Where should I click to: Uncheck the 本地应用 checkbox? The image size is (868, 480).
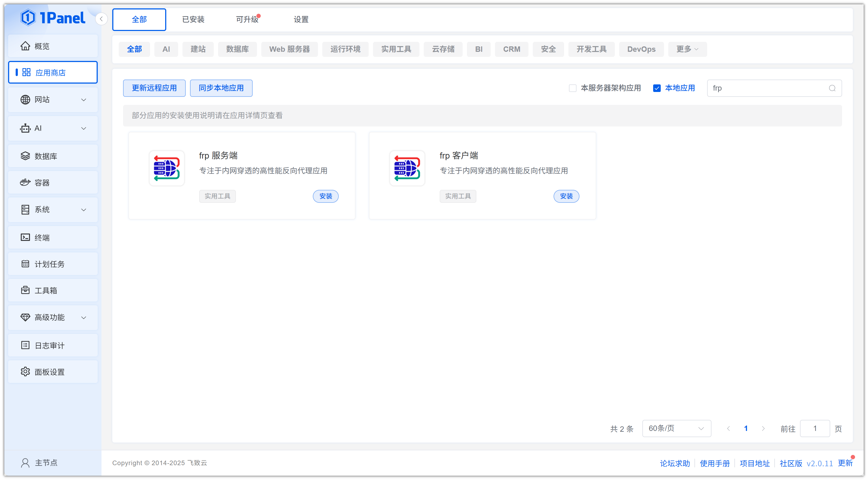click(x=657, y=88)
